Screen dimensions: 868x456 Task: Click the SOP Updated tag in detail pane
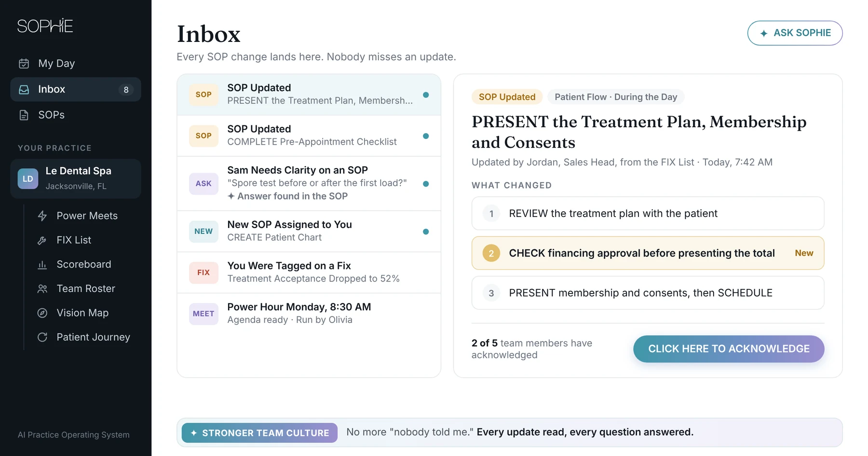click(507, 97)
